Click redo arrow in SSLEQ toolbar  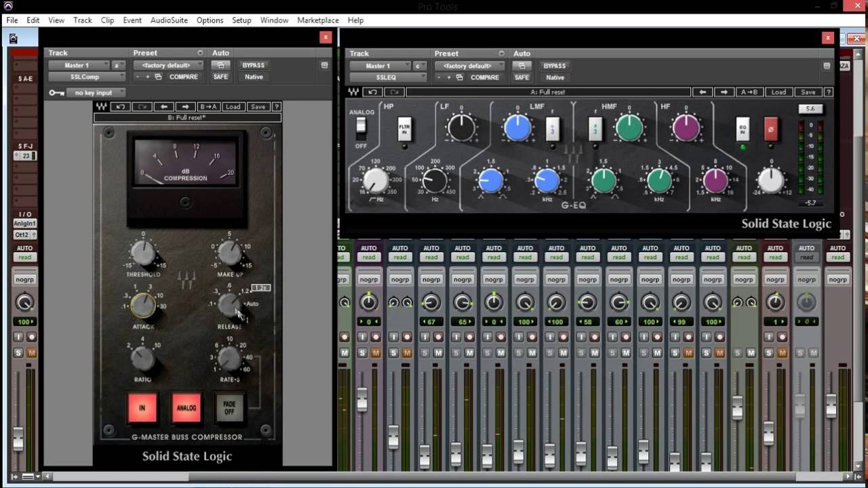pos(394,92)
